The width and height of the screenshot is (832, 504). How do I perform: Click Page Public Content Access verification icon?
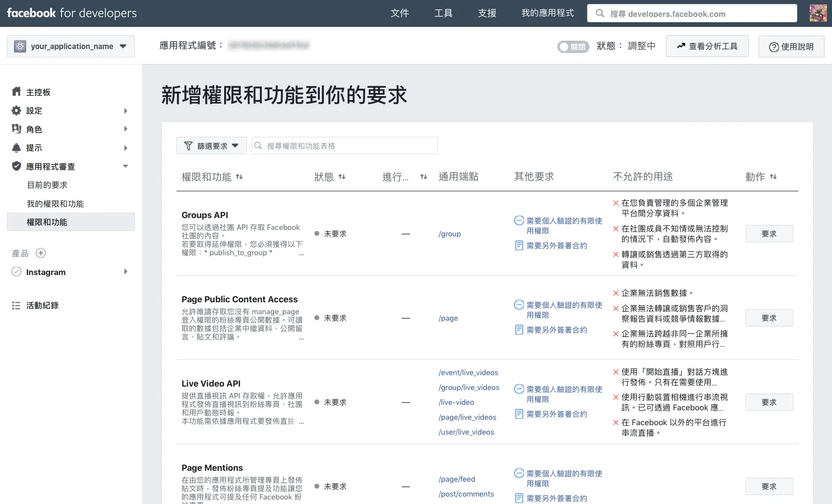[519, 305]
